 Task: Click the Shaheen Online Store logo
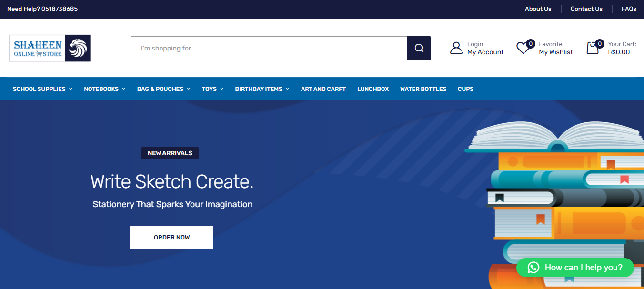[x=50, y=48]
